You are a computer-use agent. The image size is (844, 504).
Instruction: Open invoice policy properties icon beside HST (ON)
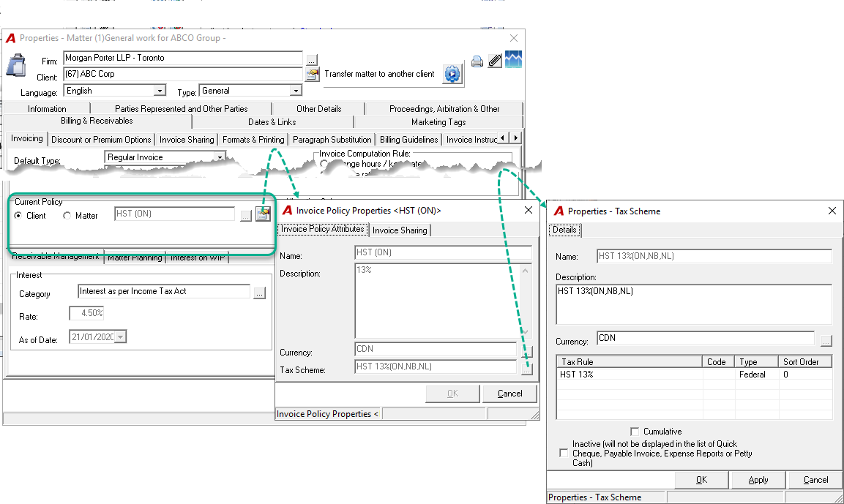tap(263, 214)
